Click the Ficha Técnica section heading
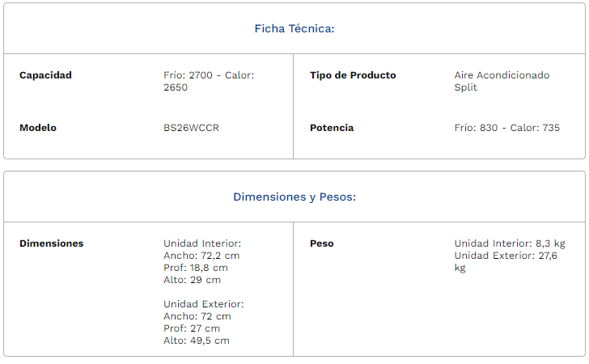 coord(294,29)
